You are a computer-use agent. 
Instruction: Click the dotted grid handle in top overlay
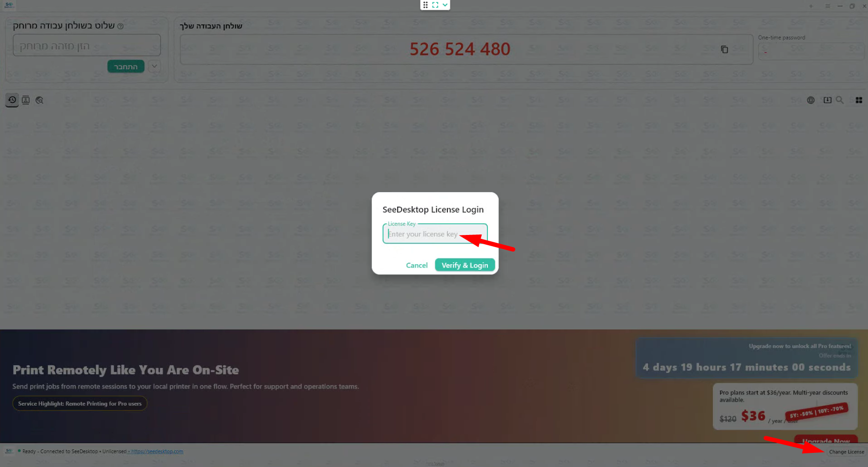(425, 5)
